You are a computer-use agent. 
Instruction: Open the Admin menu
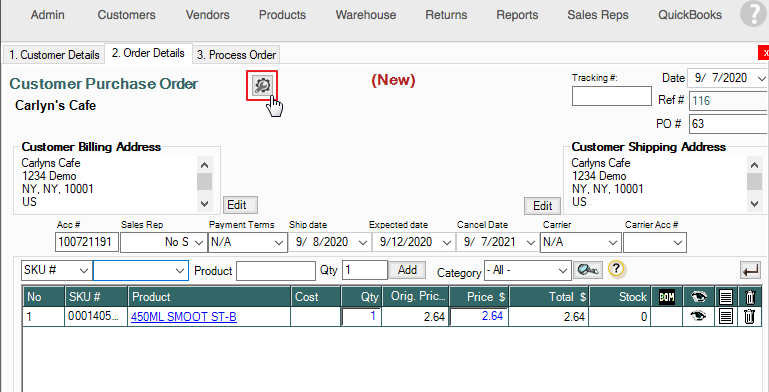coord(48,15)
